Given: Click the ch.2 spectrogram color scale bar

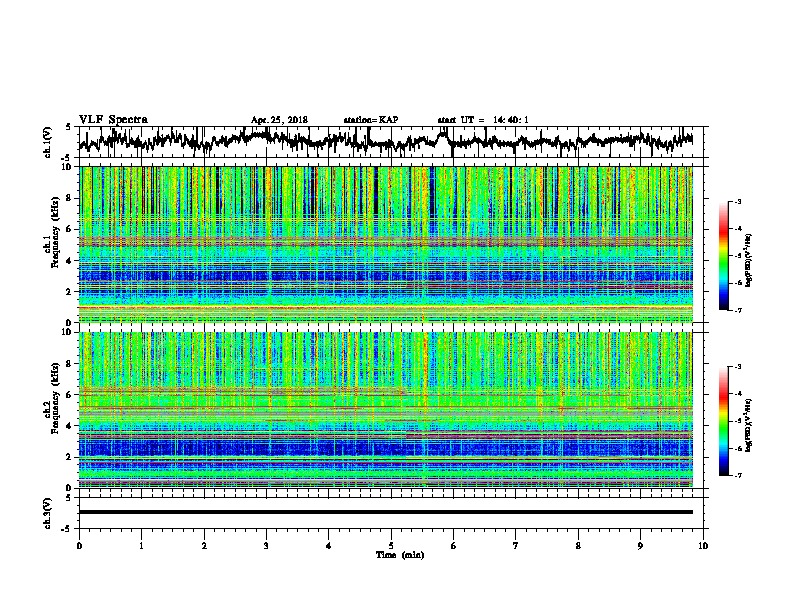Looking at the screenshot, I should (x=724, y=421).
